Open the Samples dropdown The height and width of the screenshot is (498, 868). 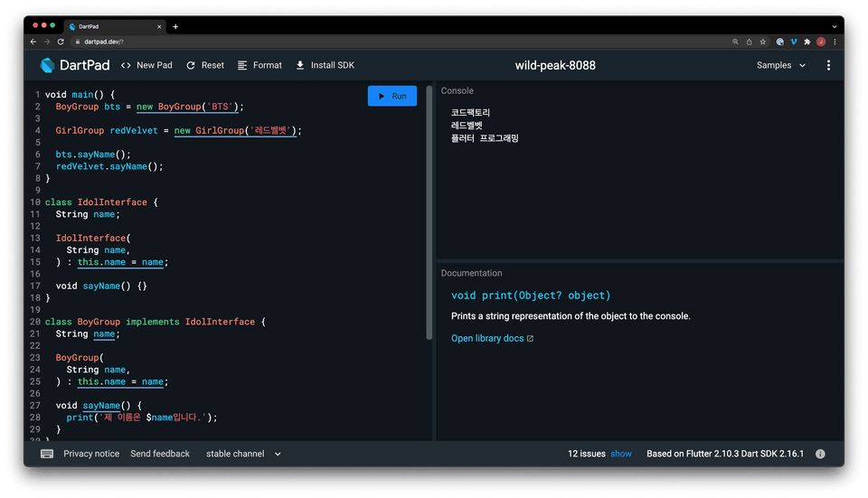[781, 65]
